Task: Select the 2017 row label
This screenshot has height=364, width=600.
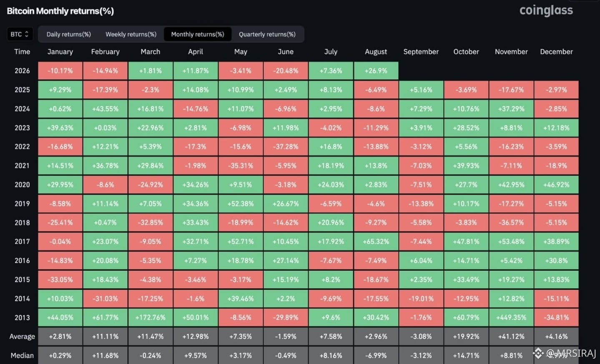Action: click(22, 242)
